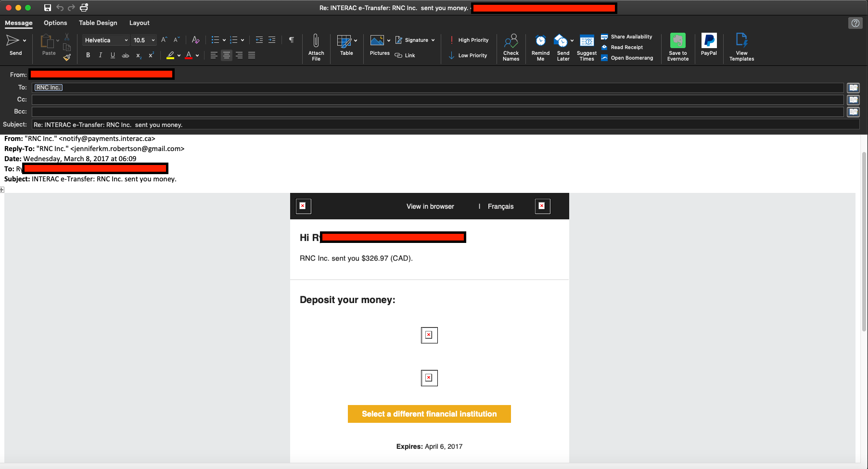
Task: Open the PayPal add-in
Action: click(x=709, y=42)
